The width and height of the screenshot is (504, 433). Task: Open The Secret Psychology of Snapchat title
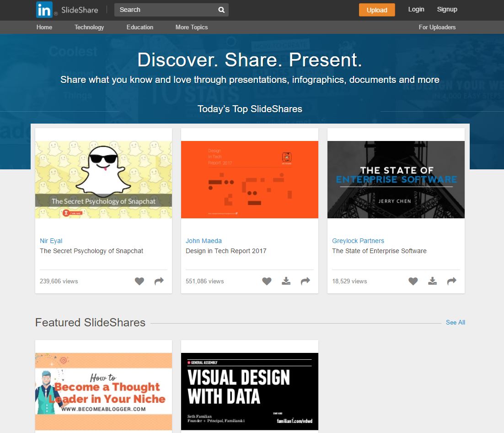[x=91, y=251]
